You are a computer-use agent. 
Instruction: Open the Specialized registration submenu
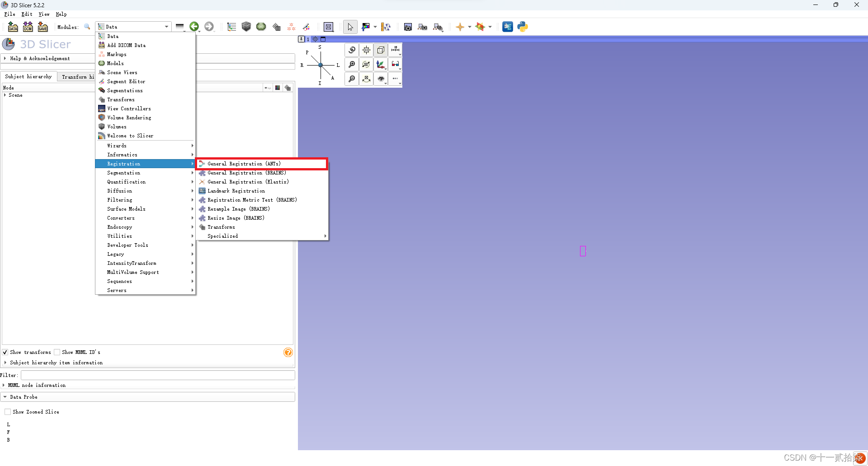tap(261, 236)
